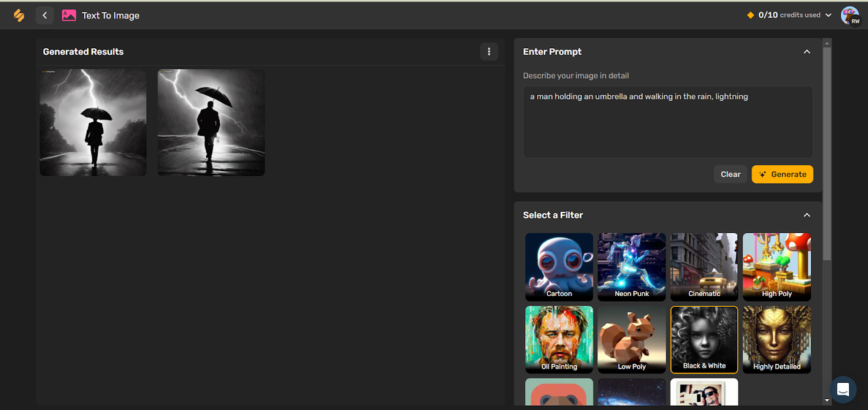Viewport: 868px width, 410px height.
Task: Open the Generated Results three-dot menu
Action: pos(489,52)
